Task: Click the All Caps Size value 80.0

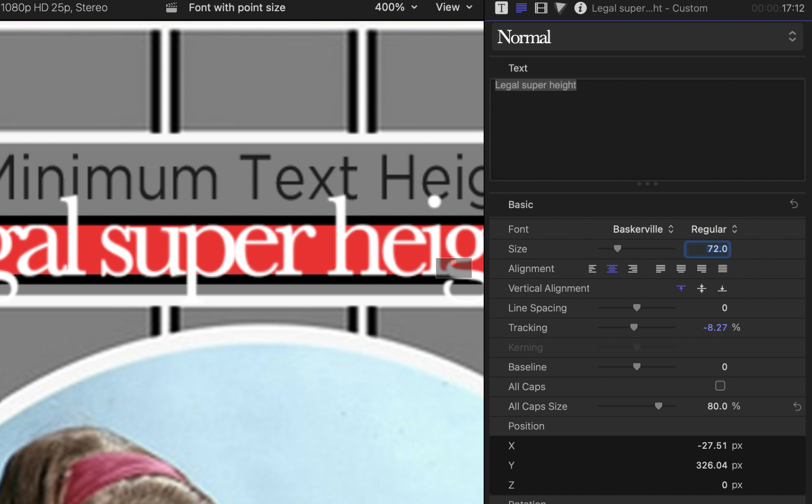Action: [x=717, y=406]
